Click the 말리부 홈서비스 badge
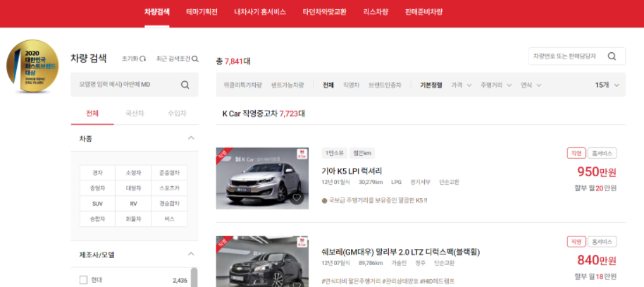Image resolution: width=644 pixels, height=287 pixels. pos(602,241)
